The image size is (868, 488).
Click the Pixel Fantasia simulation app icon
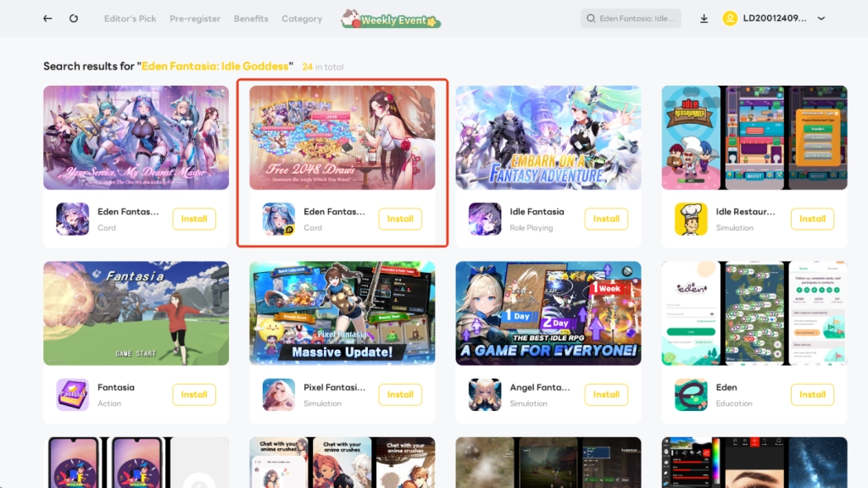pos(278,394)
